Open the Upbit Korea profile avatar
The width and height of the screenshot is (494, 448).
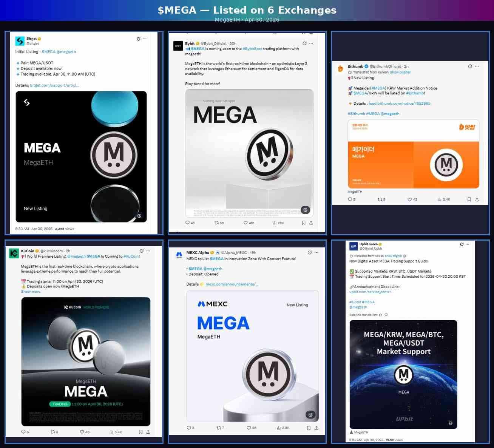tap(354, 246)
